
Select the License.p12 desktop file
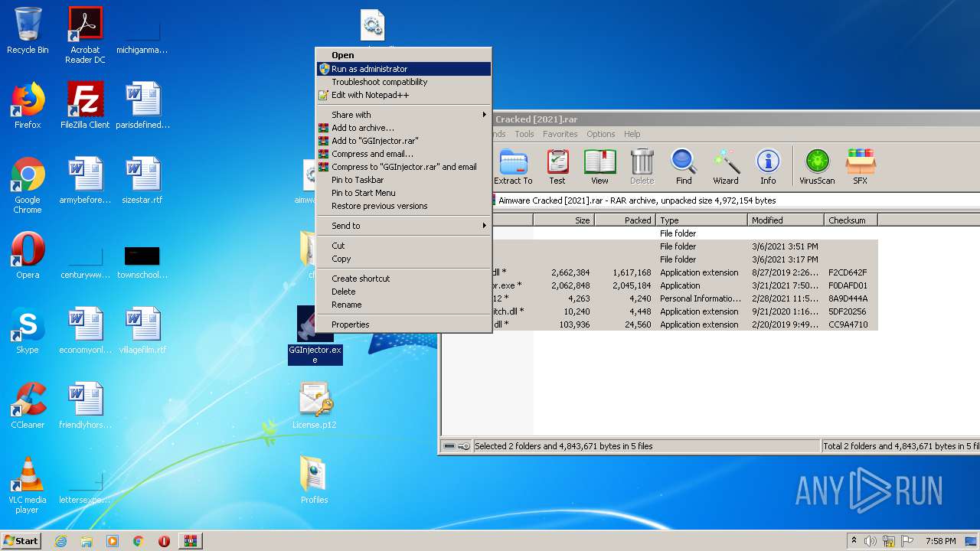pos(315,406)
